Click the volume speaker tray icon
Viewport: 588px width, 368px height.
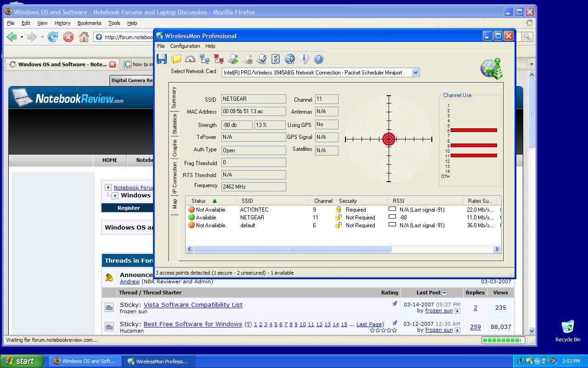pyautogui.click(x=554, y=361)
